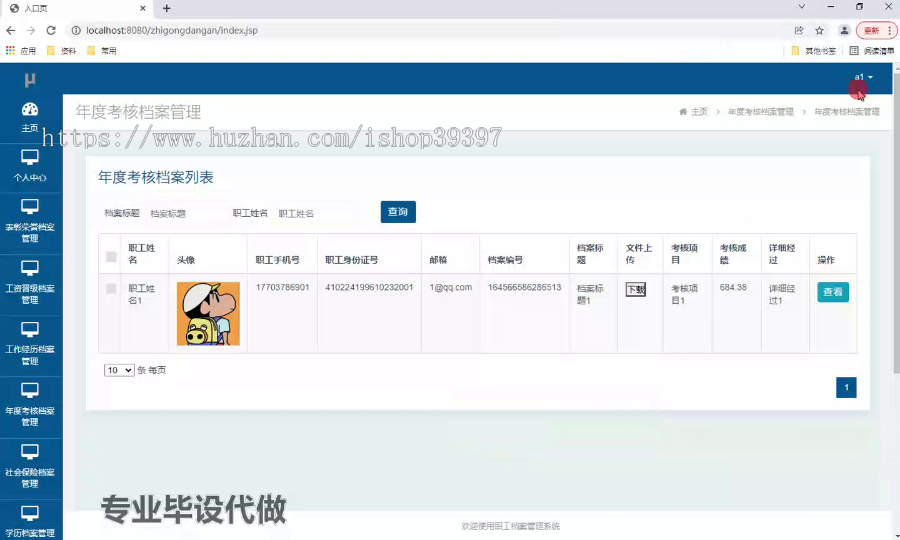This screenshot has height=540, width=900.
Task: Check the row checkbox for 职工姓名1
Action: coord(111,289)
